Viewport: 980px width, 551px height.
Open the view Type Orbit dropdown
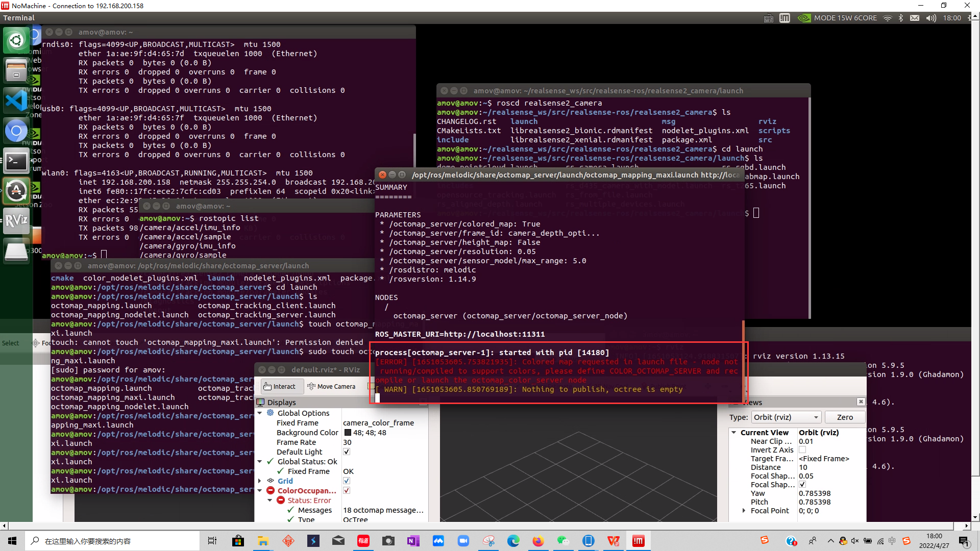(786, 417)
